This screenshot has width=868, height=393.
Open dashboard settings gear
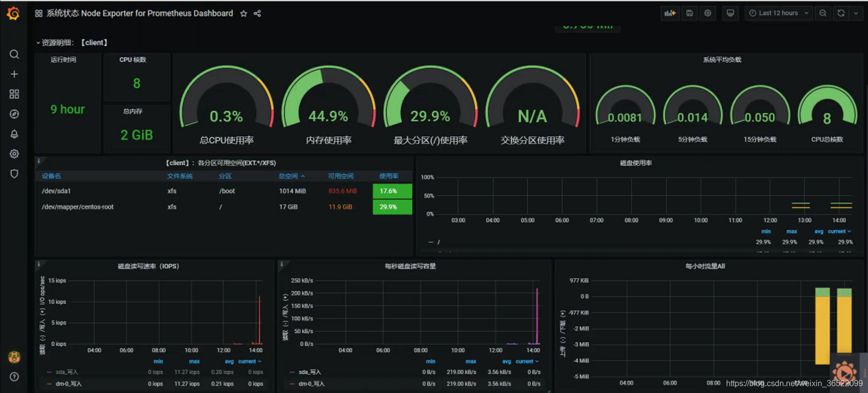(707, 13)
